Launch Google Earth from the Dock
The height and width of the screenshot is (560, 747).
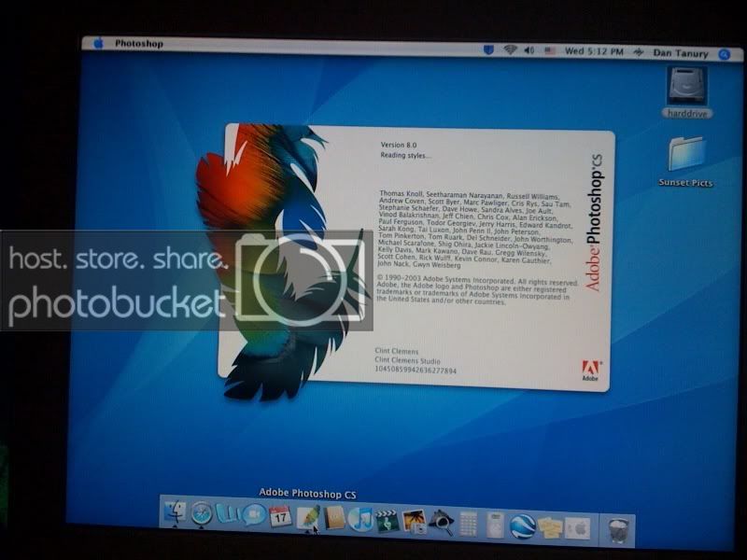pos(523,526)
